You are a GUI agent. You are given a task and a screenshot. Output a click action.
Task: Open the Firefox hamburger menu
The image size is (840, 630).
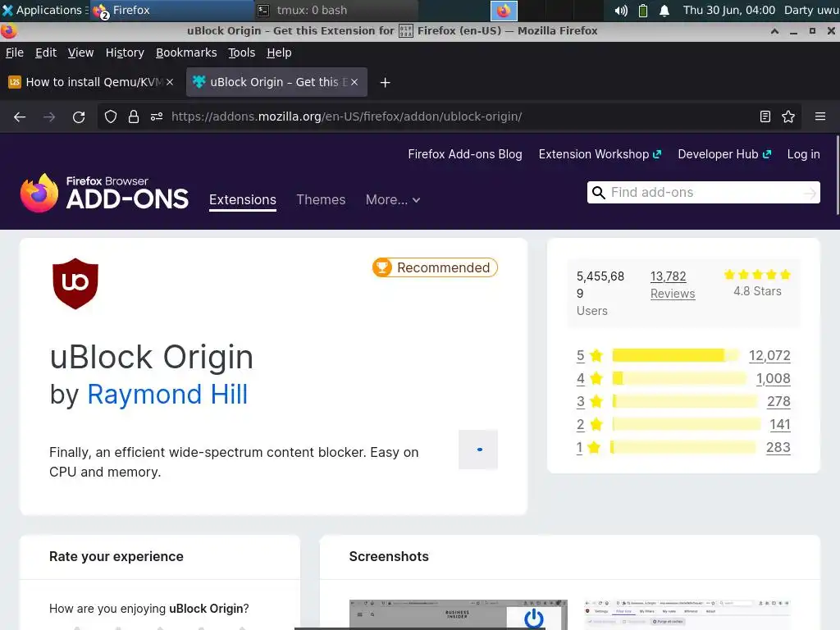pyautogui.click(x=820, y=116)
